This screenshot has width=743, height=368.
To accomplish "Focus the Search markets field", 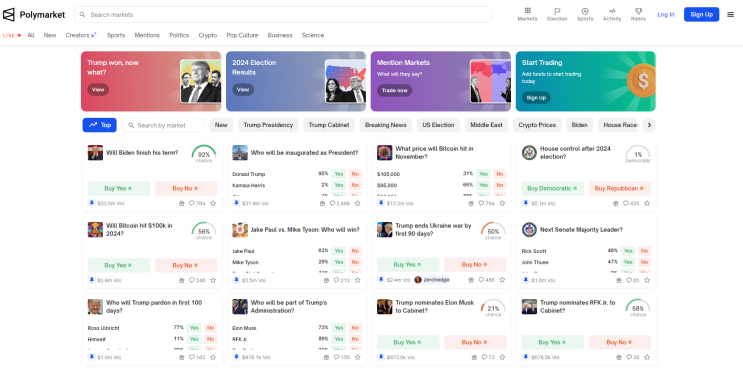I will [283, 15].
